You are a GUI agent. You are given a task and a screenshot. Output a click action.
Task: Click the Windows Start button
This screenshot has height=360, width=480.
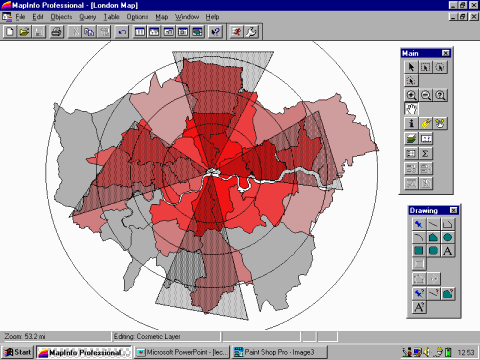tap(18, 352)
